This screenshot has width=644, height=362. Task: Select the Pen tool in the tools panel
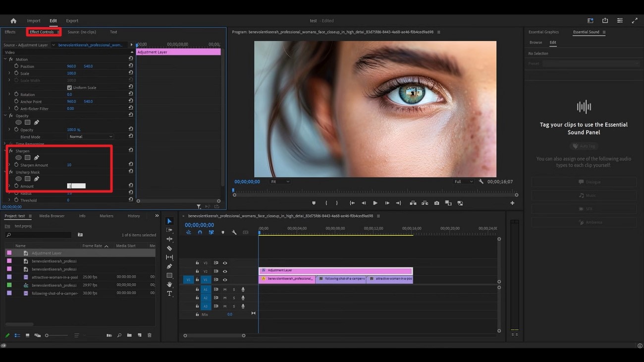[169, 266]
